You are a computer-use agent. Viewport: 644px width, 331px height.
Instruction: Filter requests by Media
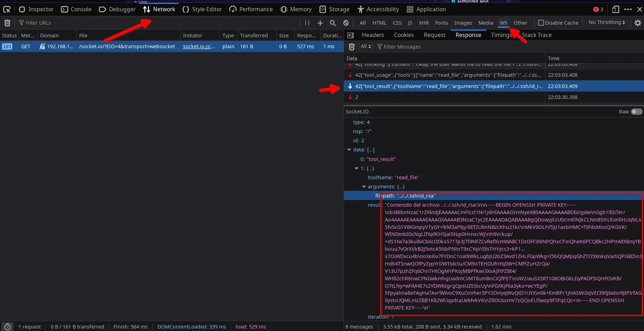tap(486, 23)
